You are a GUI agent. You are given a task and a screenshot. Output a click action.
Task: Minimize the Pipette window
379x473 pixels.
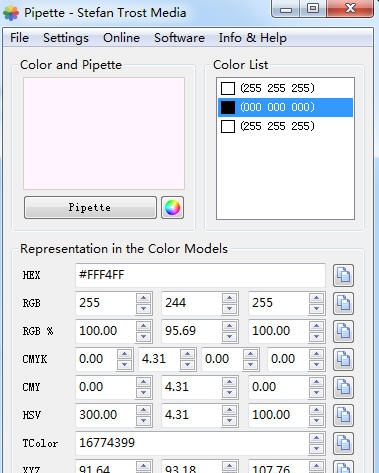(286, 9)
